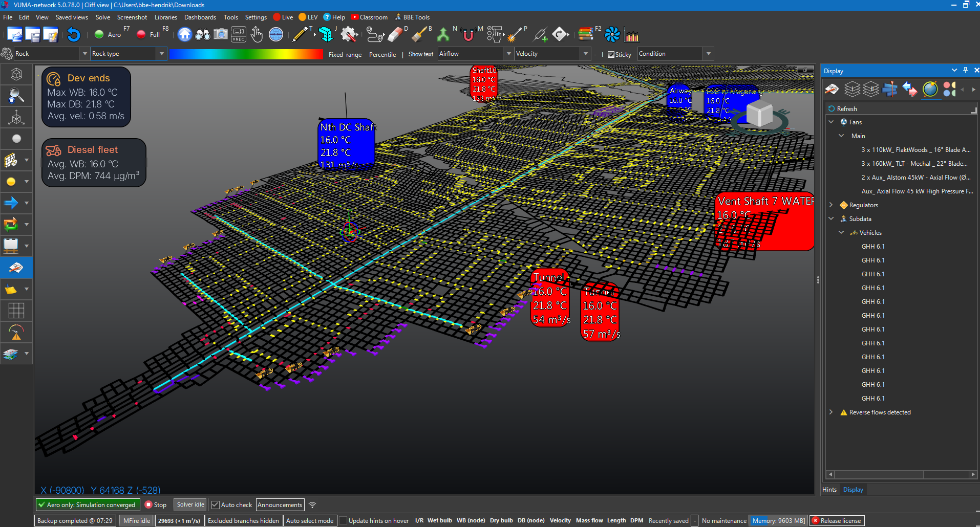Click the Refresh button in Display panel
The height and width of the screenshot is (527, 980).
point(843,109)
